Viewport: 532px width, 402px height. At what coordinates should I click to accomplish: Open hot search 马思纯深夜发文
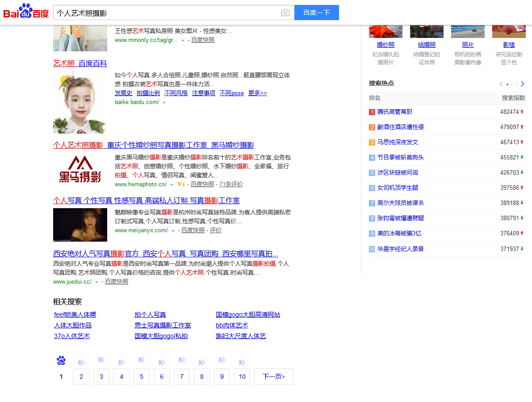pos(398,142)
